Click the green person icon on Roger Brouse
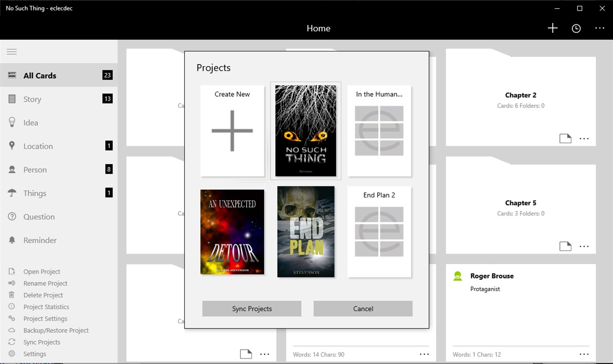613x364 pixels. pyautogui.click(x=458, y=276)
